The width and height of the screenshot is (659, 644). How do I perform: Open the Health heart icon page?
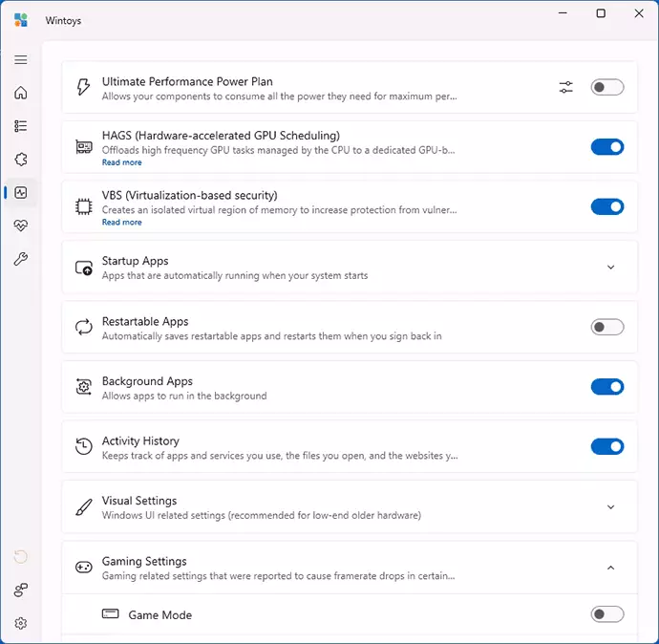(x=21, y=225)
